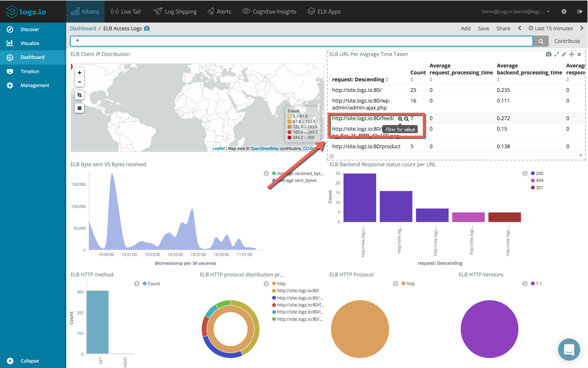The image size is (588, 368).
Task: Open the chat widget bubble
Action: (569, 350)
